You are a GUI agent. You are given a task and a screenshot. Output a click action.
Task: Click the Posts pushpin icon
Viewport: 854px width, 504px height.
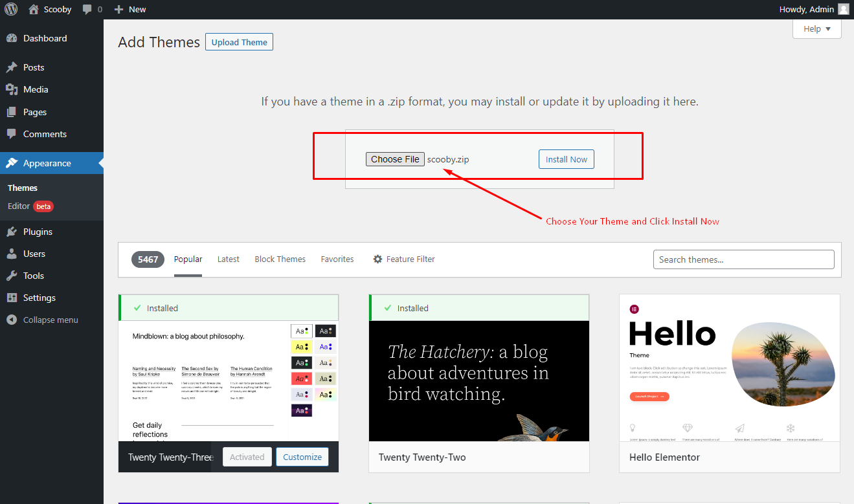(12, 67)
